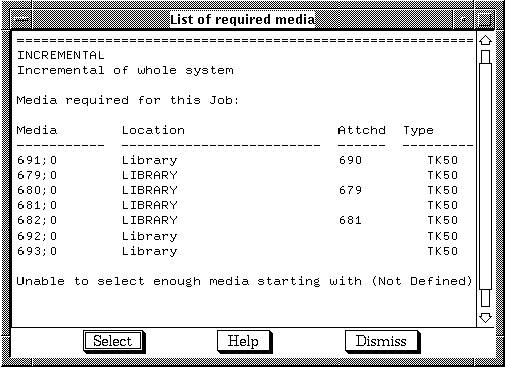Select media entry 681;0

(x=37, y=205)
